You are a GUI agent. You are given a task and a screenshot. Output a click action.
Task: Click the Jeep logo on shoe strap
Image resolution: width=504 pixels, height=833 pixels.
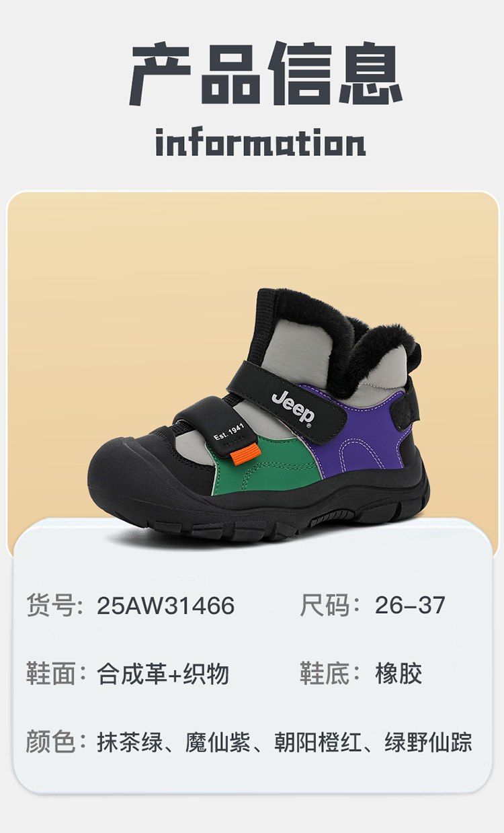click(x=294, y=406)
